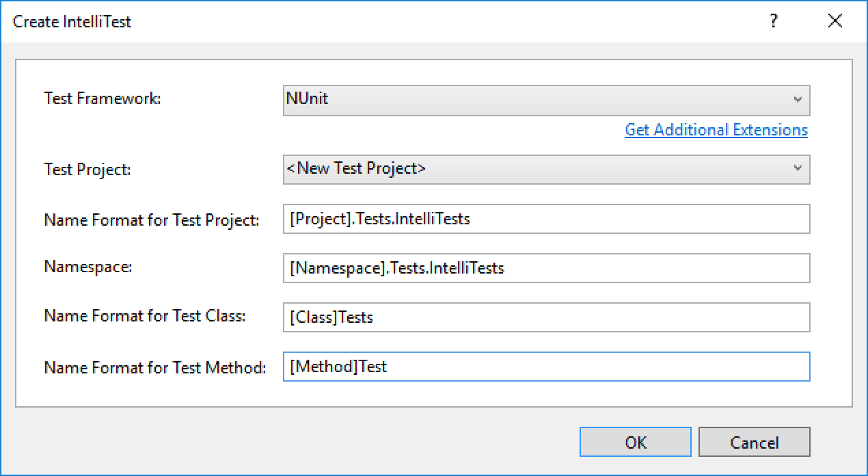Open the Get Additional Extensions link
This screenshot has height=476, width=868.
[x=716, y=130]
